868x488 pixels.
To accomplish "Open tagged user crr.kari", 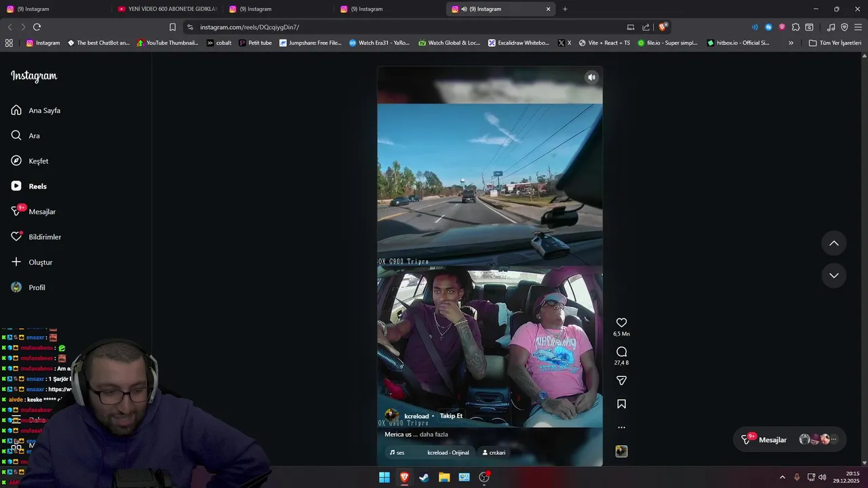I will pyautogui.click(x=494, y=453).
